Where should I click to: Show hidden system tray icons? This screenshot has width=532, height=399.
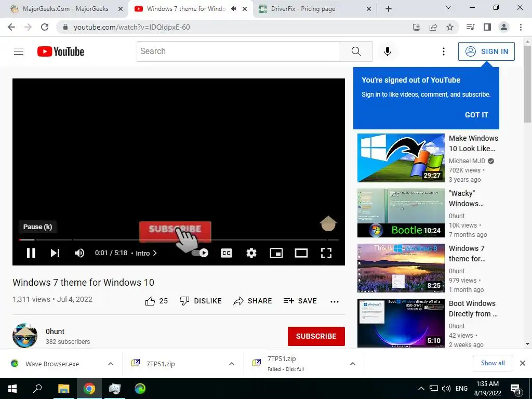pyautogui.click(x=421, y=389)
